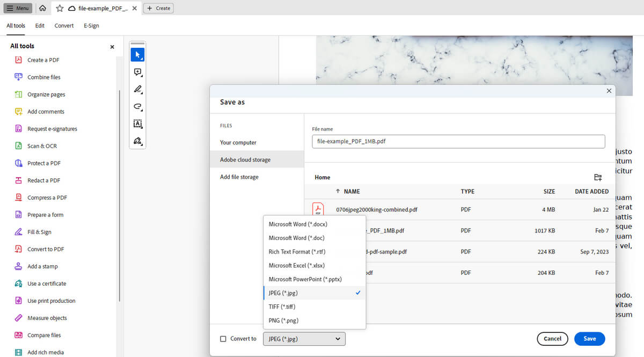Open the E-Sign tab

91,25
